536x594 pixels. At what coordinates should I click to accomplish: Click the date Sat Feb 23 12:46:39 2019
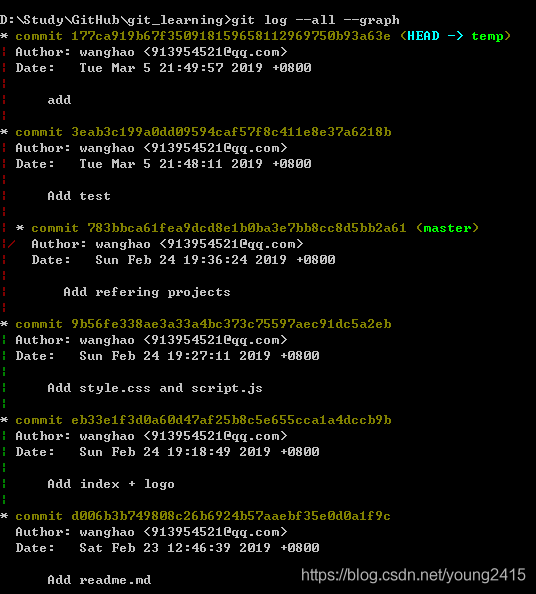pos(199,548)
